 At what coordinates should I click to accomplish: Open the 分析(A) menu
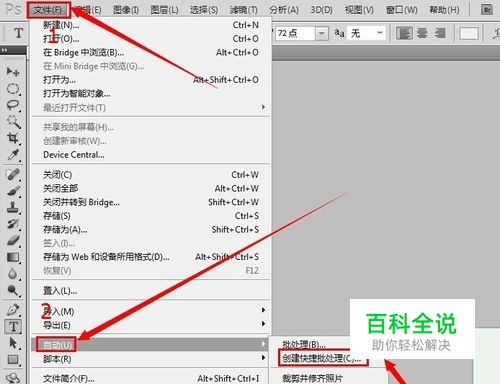point(284,10)
